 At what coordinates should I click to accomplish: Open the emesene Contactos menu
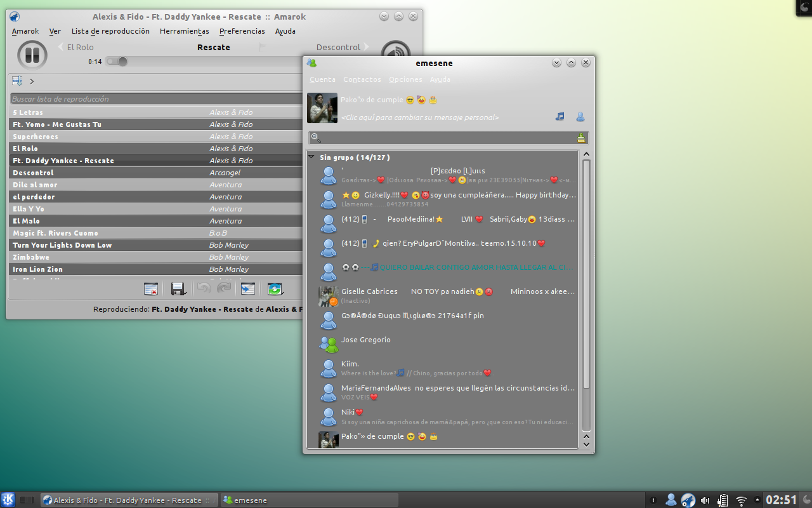coord(362,79)
